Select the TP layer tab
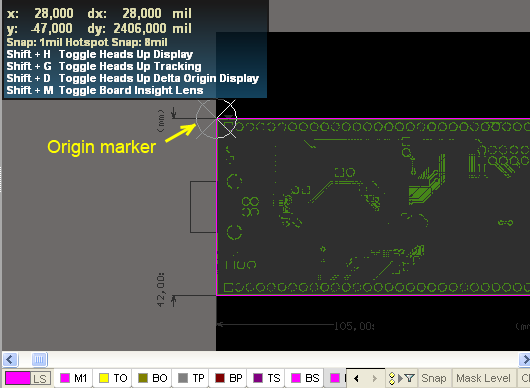Image resolution: width=530 pixels, height=388 pixels. [x=191, y=378]
